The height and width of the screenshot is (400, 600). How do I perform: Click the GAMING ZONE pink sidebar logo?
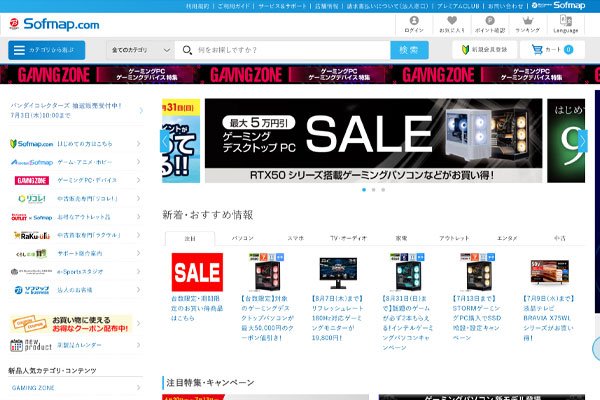[32, 180]
